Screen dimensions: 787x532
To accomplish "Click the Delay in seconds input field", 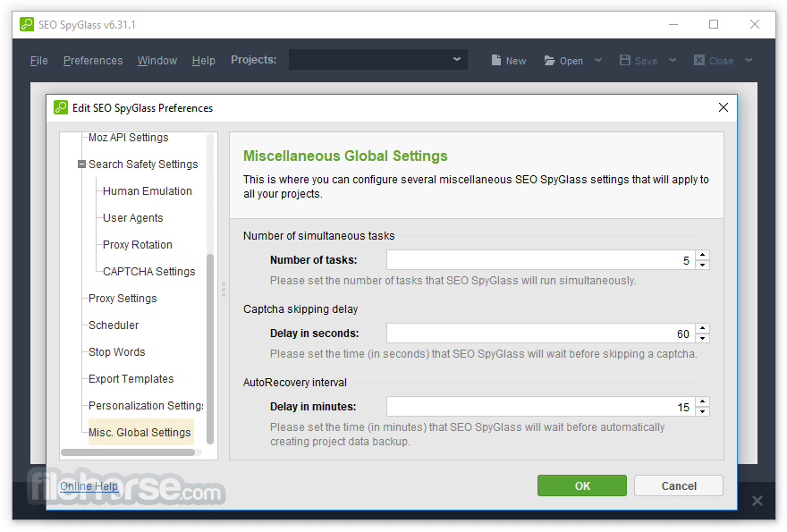I will click(x=540, y=334).
